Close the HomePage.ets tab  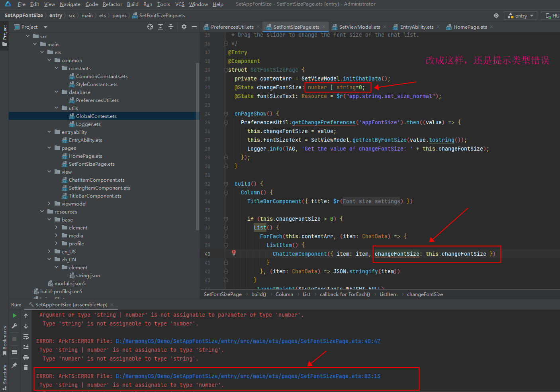pos(491,27)
